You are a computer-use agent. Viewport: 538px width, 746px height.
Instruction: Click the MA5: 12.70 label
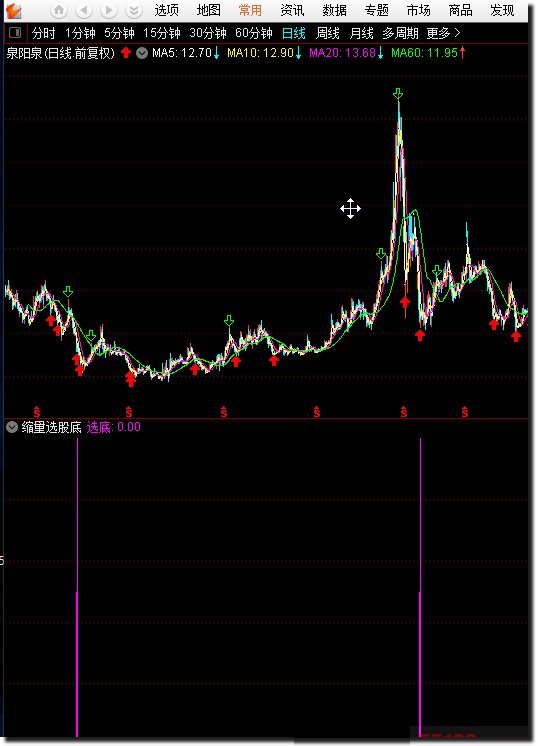(x=182, y=53)
